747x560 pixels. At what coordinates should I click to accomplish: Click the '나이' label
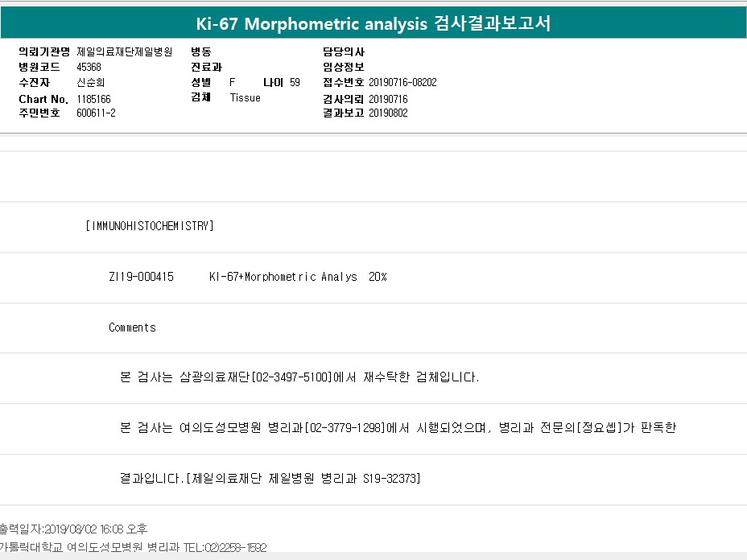[x=274, y=82]
